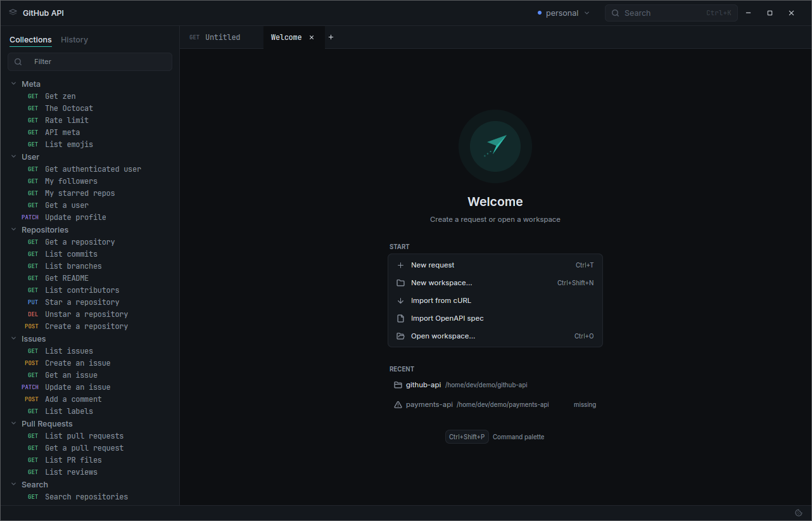
Task: Open the Search repositories request
Action: [x=90, y=497]
